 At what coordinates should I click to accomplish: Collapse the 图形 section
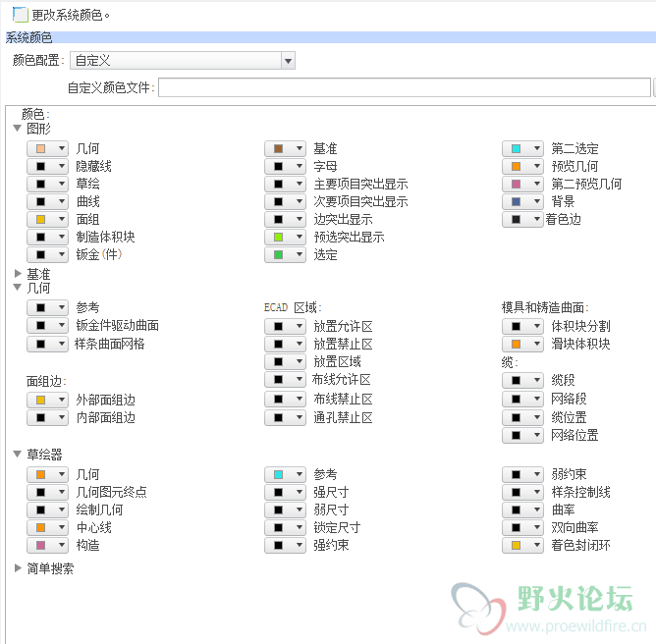pyautogui.click(x=17, y=128)
